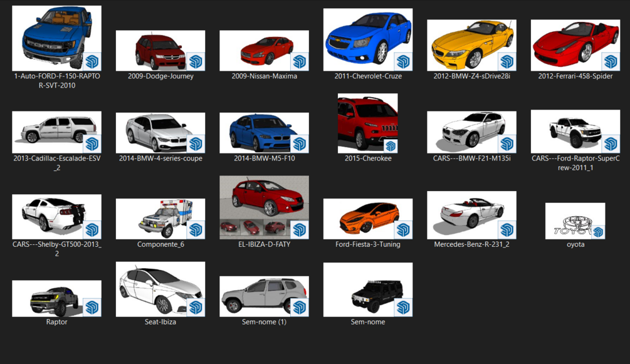The height and width of the screenshot is (364, 630).
Task: Click the file name '2009-Dodge-Journey'
Action: [x=160, y=76]
